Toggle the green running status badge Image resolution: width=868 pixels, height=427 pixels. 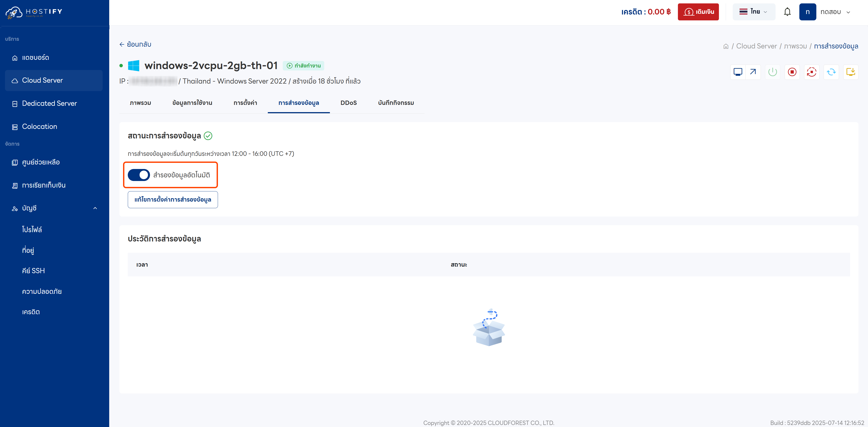(x=303, y=65)
